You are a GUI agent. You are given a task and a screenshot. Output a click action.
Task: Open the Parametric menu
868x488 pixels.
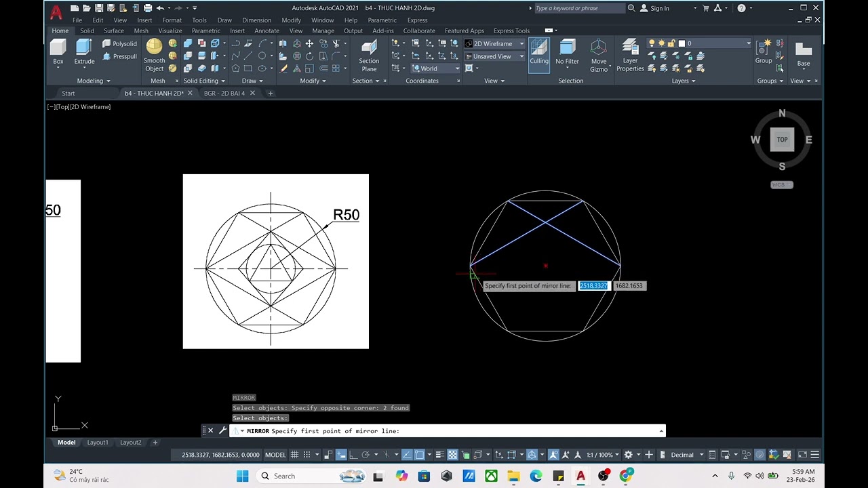tap(382, 20)
